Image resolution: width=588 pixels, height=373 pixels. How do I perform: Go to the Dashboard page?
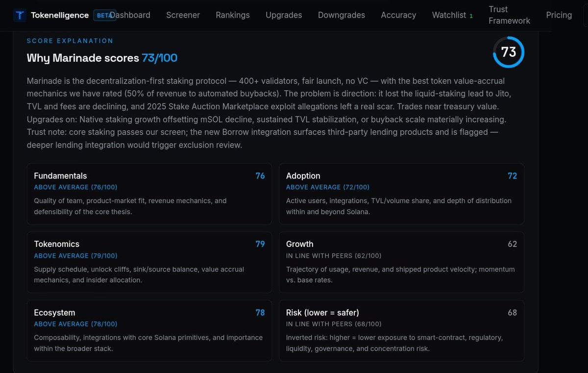(x=130, y=15)
